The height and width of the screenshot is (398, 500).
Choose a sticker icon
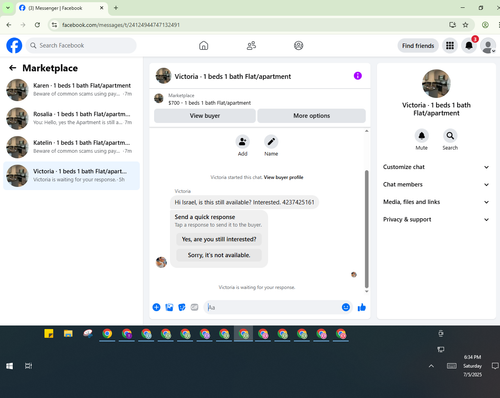coord(182,307)
